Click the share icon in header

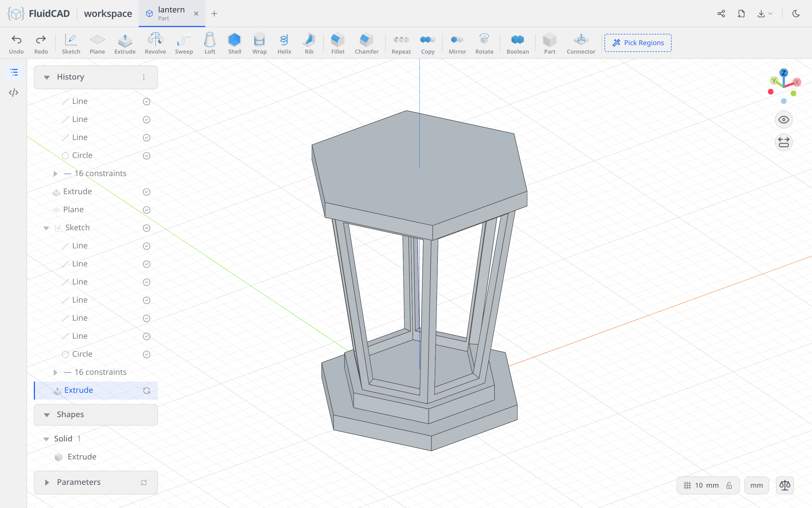point(721,14)
